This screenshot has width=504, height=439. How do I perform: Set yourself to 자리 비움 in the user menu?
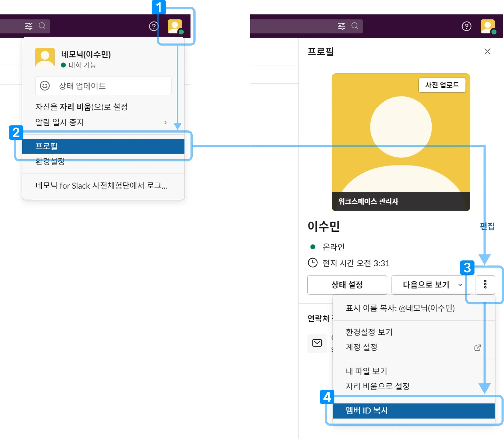click(81, 107)
